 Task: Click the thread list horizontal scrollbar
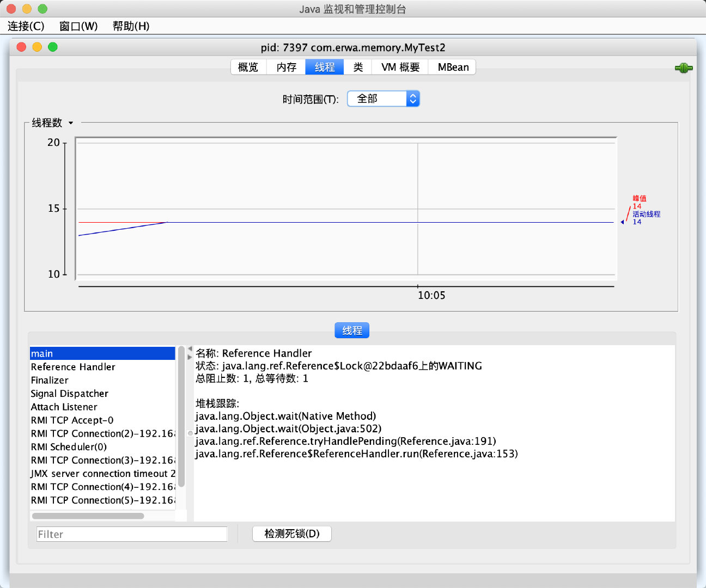[x=88, y=516]
